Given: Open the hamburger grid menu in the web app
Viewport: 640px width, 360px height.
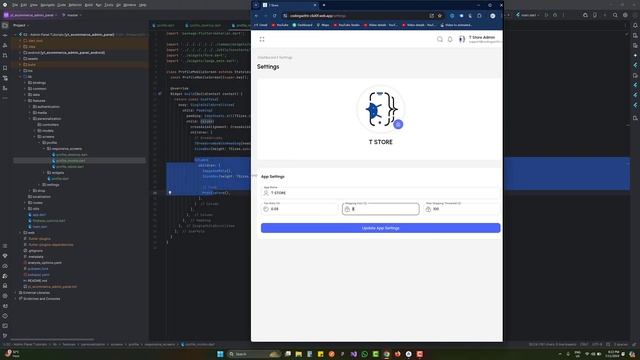Looking at the screenshot, I should pyautogui.click(x=262, y=39).
